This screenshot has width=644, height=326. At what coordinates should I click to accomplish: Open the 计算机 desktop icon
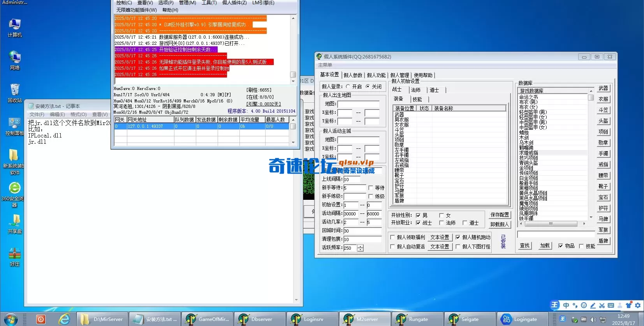(x=14, y=28)
